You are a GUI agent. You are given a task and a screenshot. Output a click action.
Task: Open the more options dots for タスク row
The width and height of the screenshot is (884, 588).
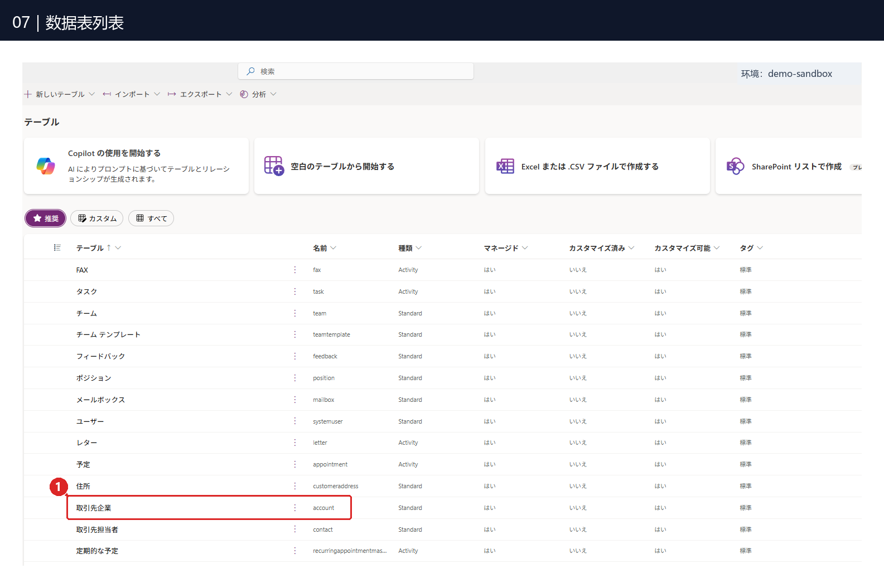click(x=295, y=291)
